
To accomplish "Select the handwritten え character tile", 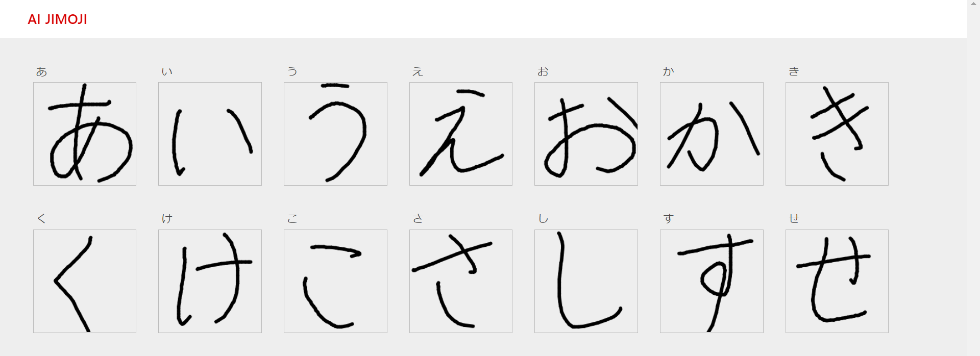I will (x=460, y=133).
